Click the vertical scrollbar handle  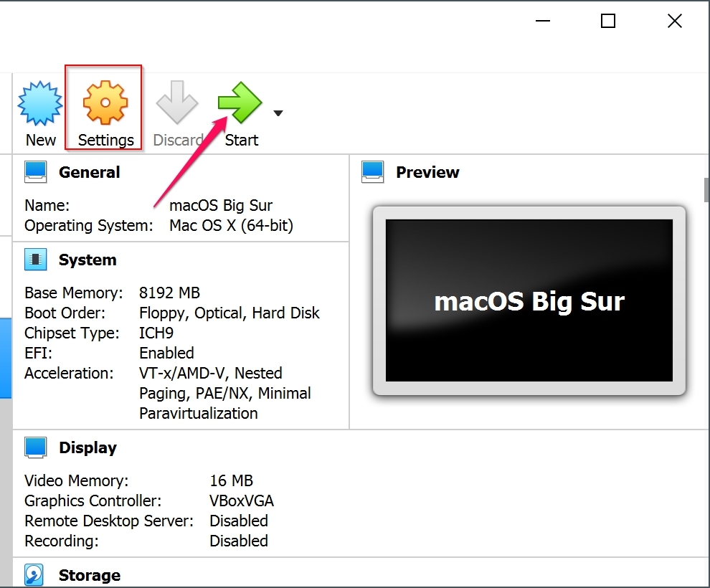point(706,190)
